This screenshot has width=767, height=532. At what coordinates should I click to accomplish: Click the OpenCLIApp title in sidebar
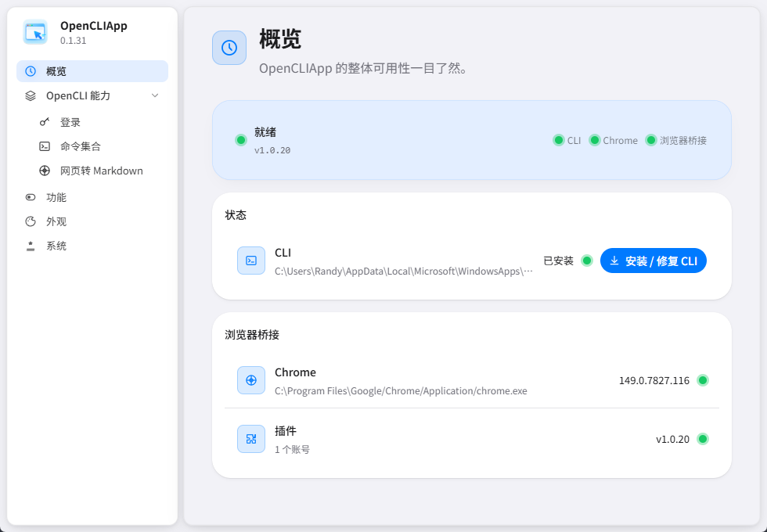click(x=94, y=25)
